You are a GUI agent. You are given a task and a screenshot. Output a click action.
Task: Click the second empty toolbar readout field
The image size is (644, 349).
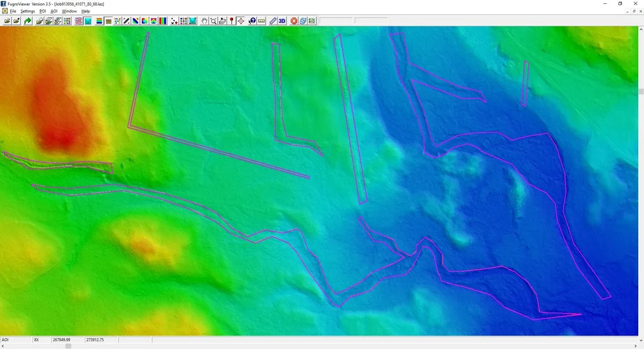tap(372, 21)
